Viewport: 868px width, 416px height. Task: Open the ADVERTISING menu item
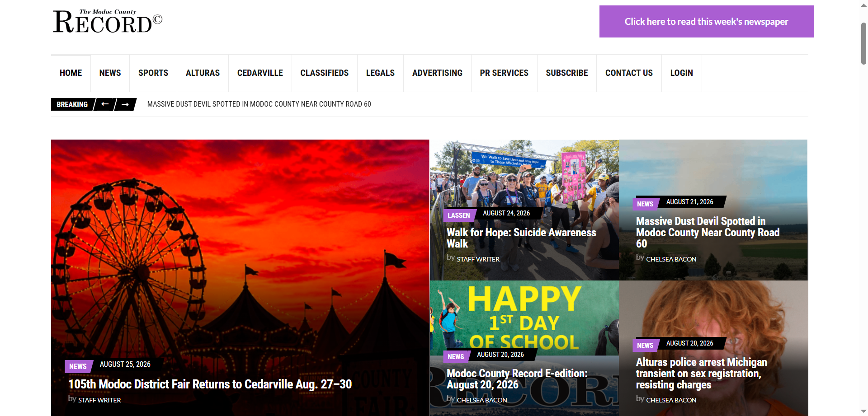[x=438, y=73]
